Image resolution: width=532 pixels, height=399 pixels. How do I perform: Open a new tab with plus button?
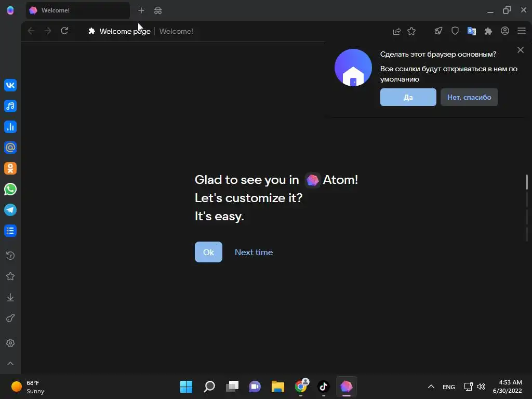pos(141,10)
